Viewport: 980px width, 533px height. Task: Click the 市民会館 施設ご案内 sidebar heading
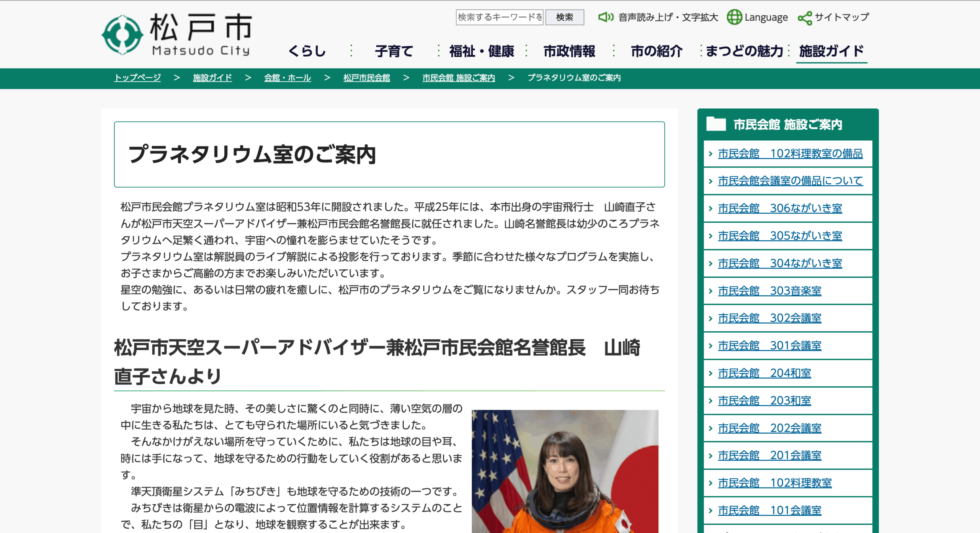point(788,124)
